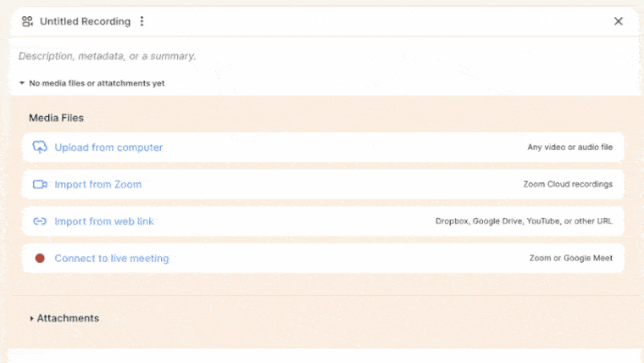This screenshot has width=644, height=363.
Task: Select Connect to live meeting
Action: [x=323, y=258]
